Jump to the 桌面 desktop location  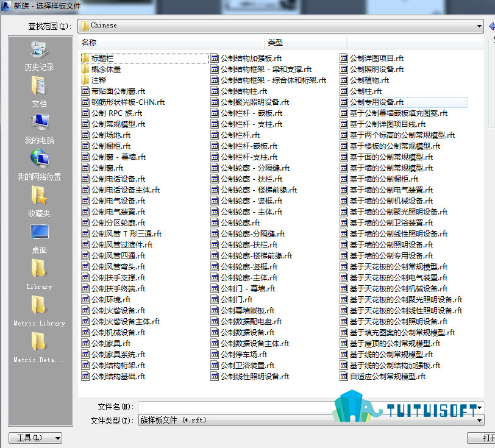click(40, 239)
